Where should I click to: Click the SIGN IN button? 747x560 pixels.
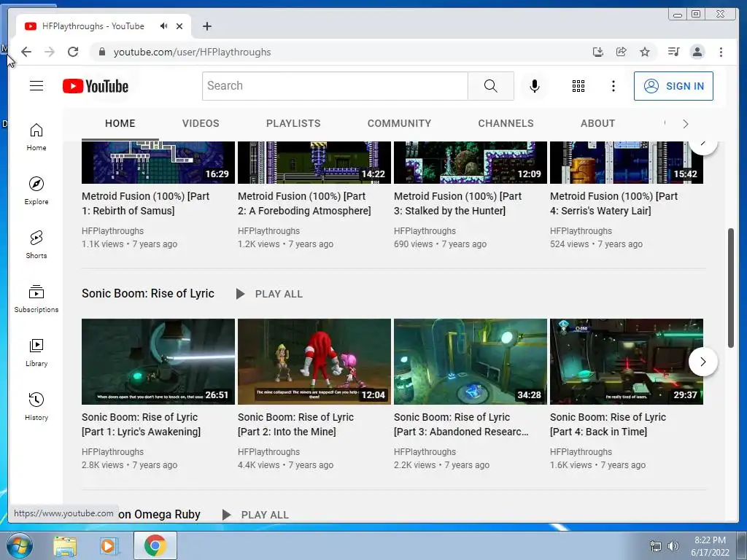(673, 86)
